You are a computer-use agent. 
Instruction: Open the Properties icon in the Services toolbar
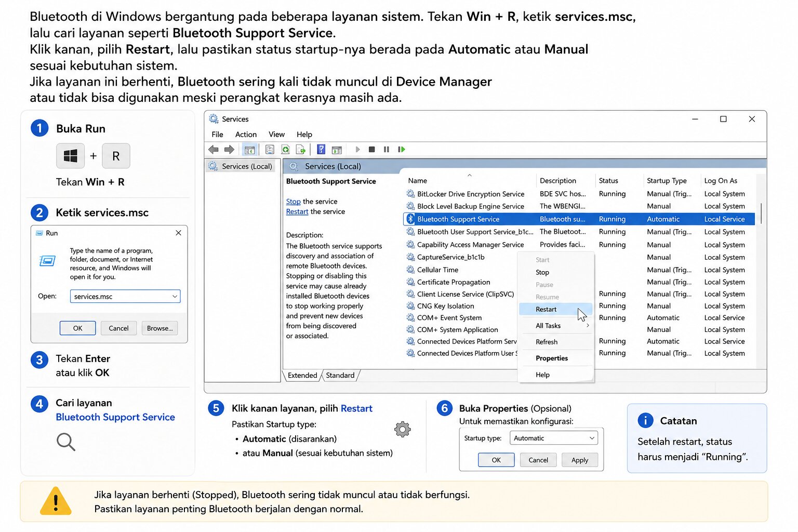[x=270, y=150]
